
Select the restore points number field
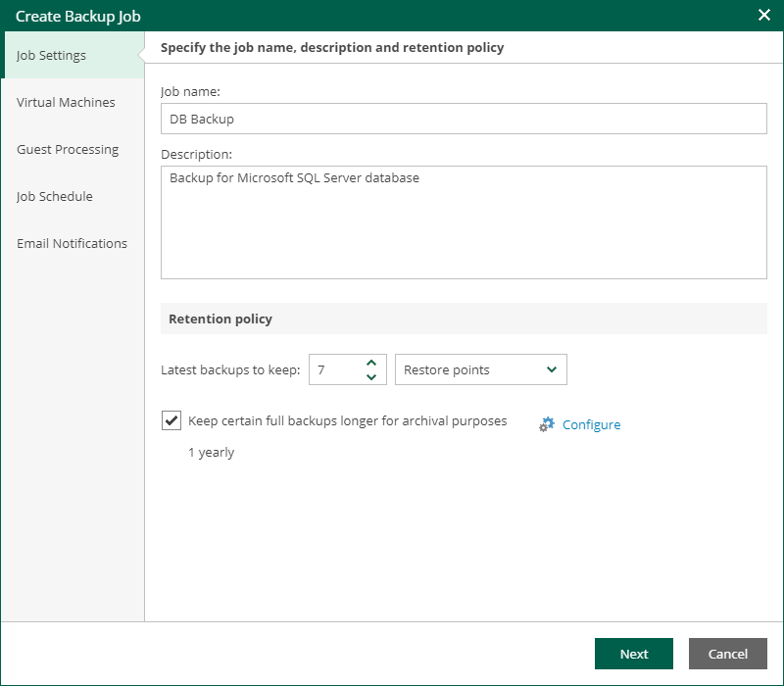coord(333,369)
